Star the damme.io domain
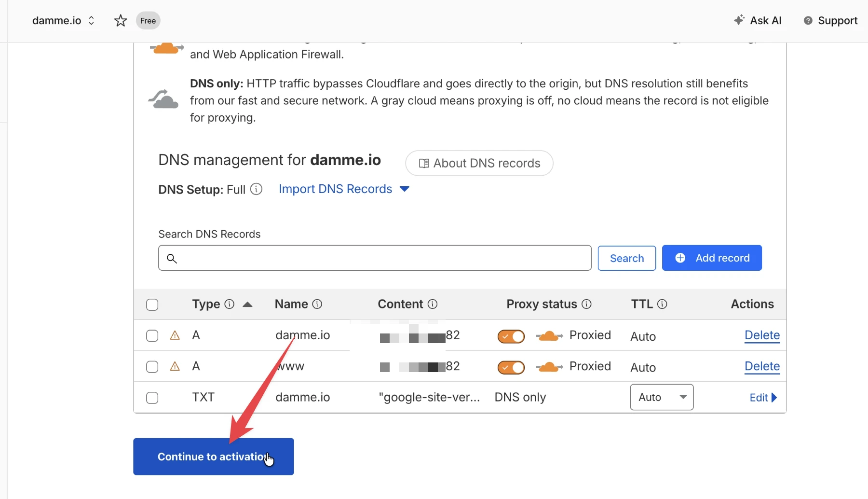The image size is (868, 499). coord(121,21)
